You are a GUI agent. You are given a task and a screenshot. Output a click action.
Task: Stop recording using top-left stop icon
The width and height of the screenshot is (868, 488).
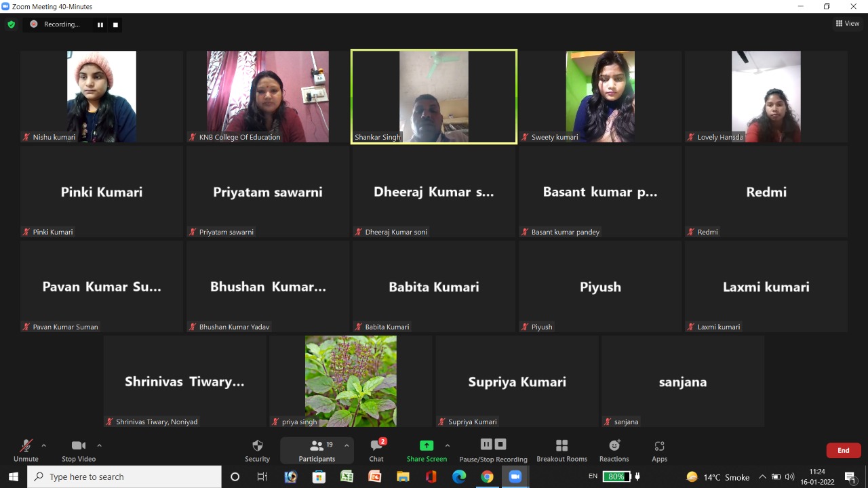(x=115, y=24)
